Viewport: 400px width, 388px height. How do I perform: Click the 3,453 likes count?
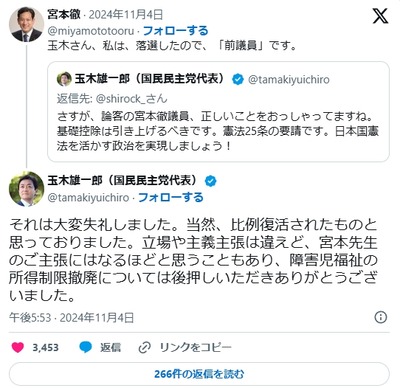(45, 348)
